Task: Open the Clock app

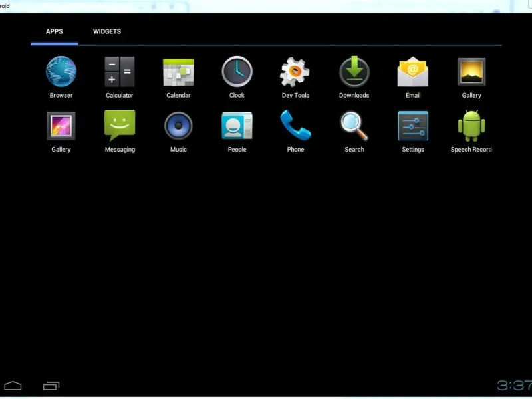Action: (237, 72)
